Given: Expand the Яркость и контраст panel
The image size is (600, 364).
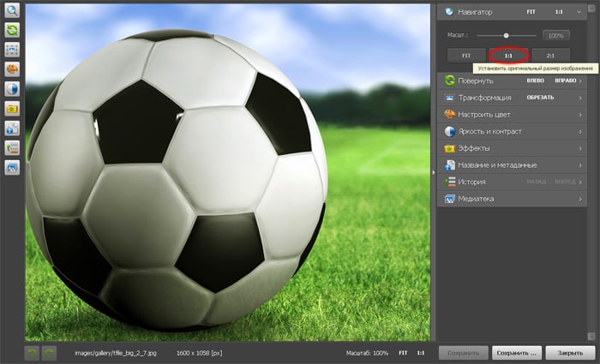Looking at the screenshot, I should tap(512, 131).
